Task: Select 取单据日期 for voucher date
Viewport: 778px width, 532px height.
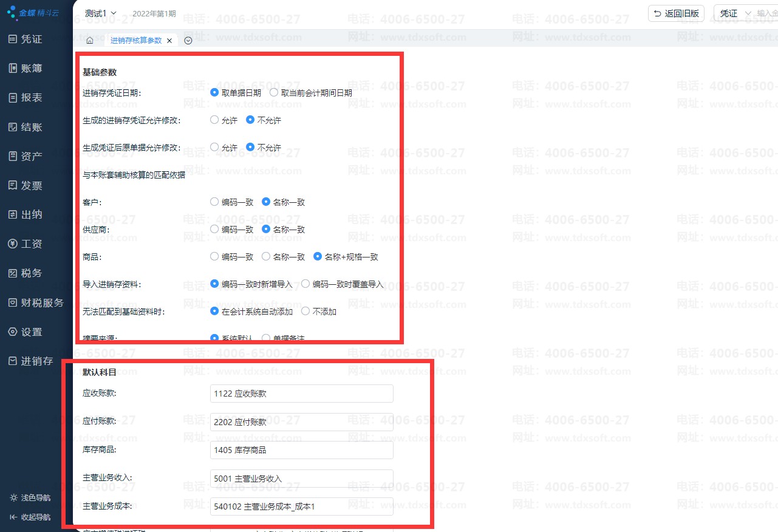Action: (x=236, y=93)
